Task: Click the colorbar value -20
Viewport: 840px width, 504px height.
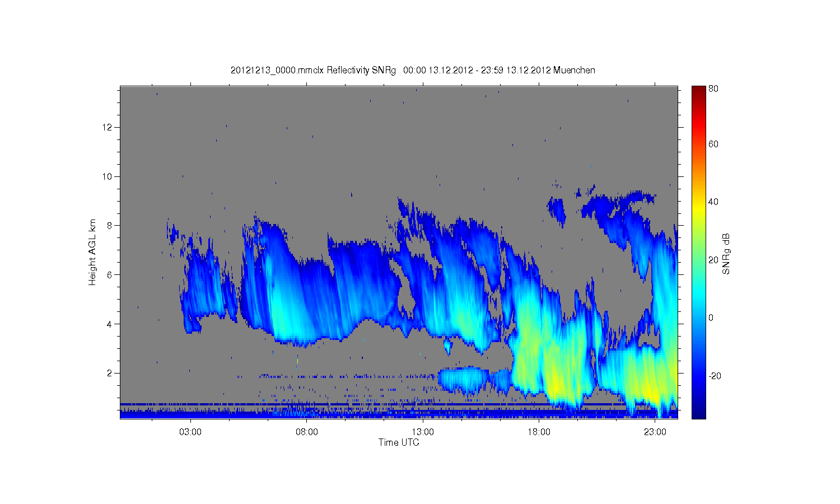Action: (x=715, y=376)
